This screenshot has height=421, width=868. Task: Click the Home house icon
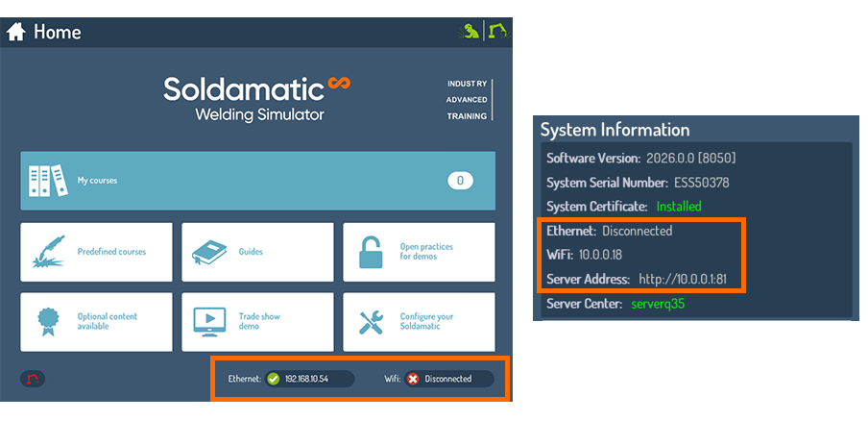click(x=15, y=32)
